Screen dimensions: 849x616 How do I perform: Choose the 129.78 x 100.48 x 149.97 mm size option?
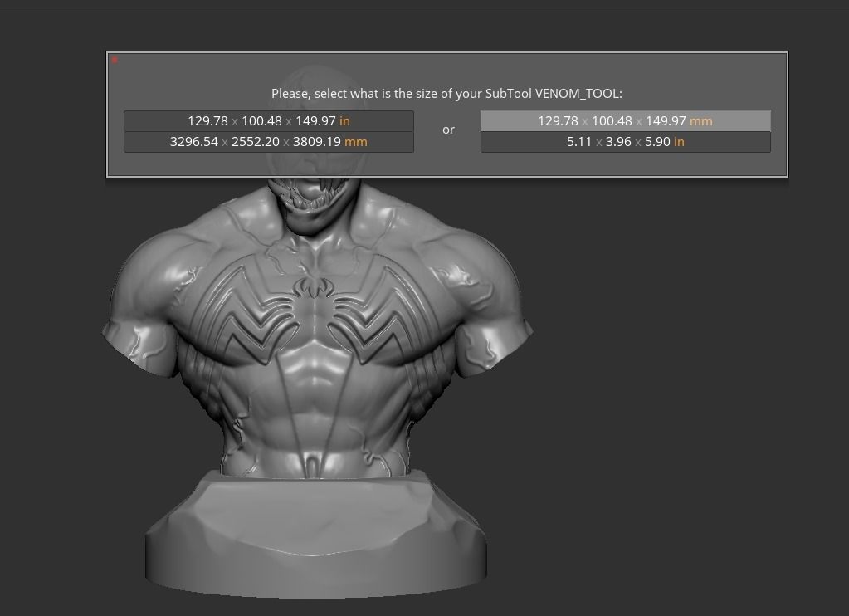coord(626,121)
